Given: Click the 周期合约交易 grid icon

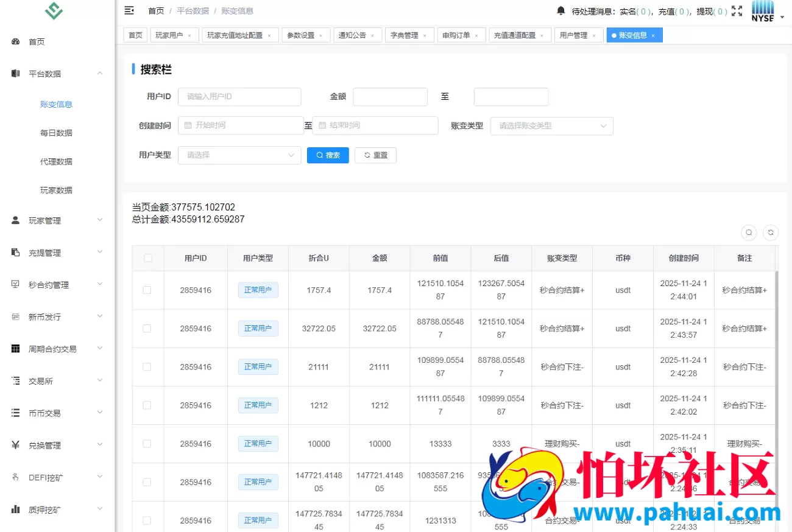Looking at the screenshot, I should tap(16, 349).
